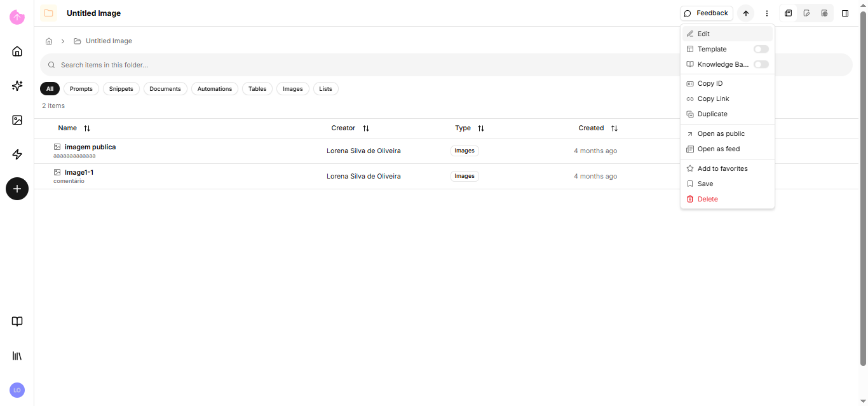
Task: Open the images icon in left sidebar
Action: pos(17,120)
